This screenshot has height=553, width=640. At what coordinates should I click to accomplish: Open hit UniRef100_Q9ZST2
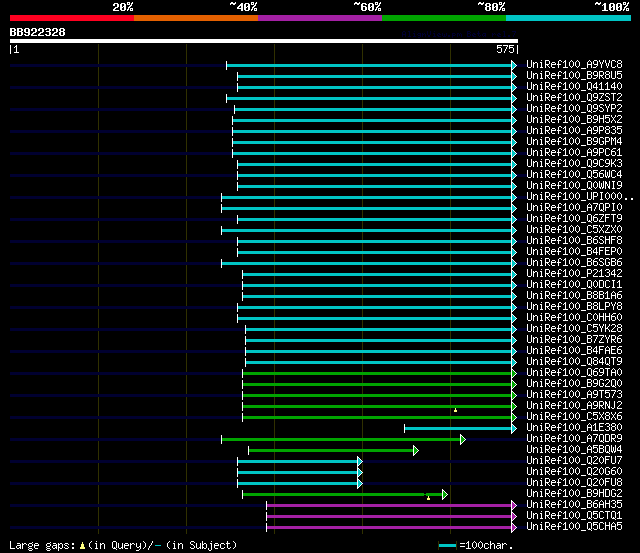click(x=574, y=98)
